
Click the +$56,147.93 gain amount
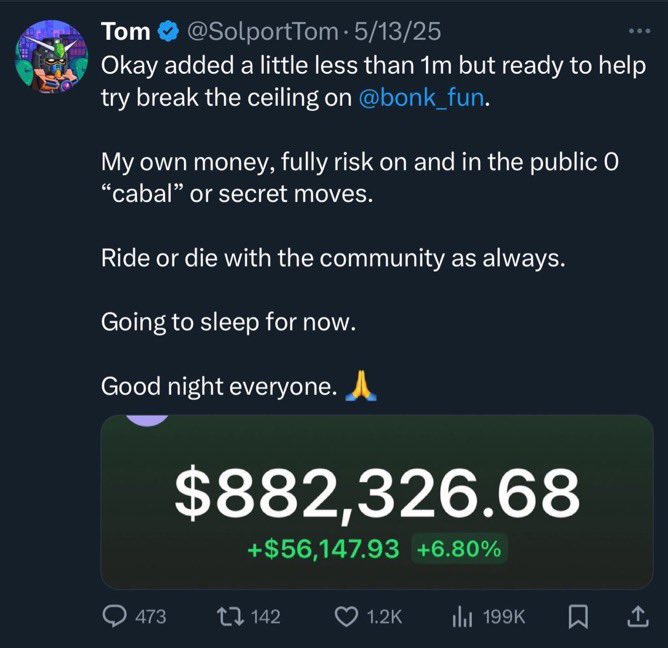[323, 549]
